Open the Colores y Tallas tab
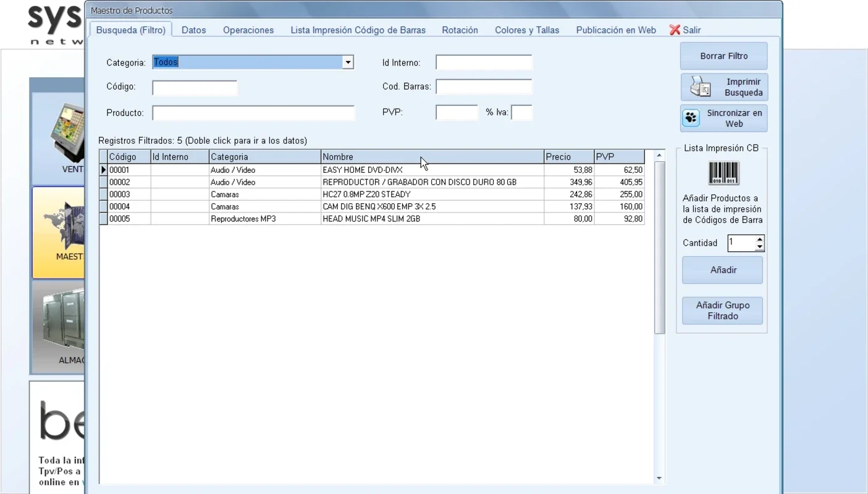This screenshot has width=868, height=494. tap(527, 30)
